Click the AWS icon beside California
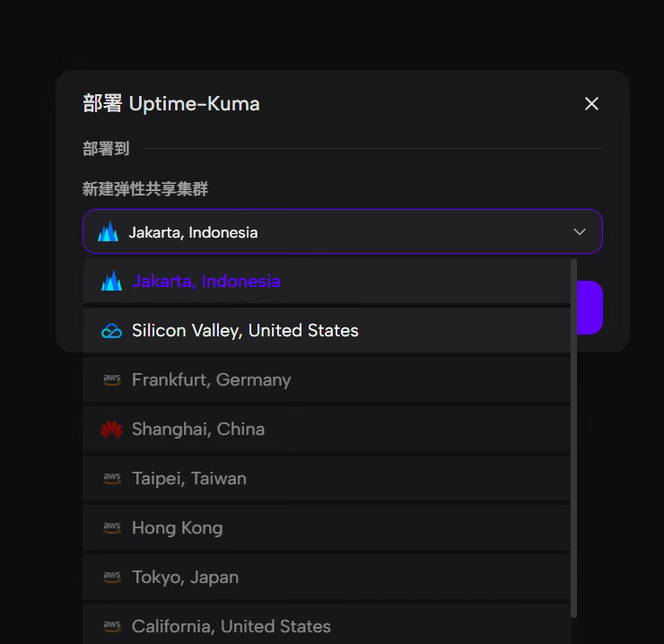Viewport: 664px width, 644px height. pos(111,626)
